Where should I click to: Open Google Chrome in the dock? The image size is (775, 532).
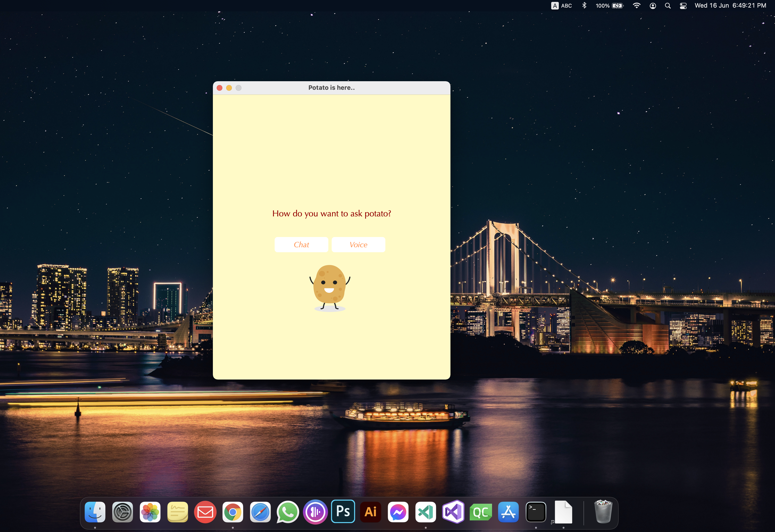[233, 512]
